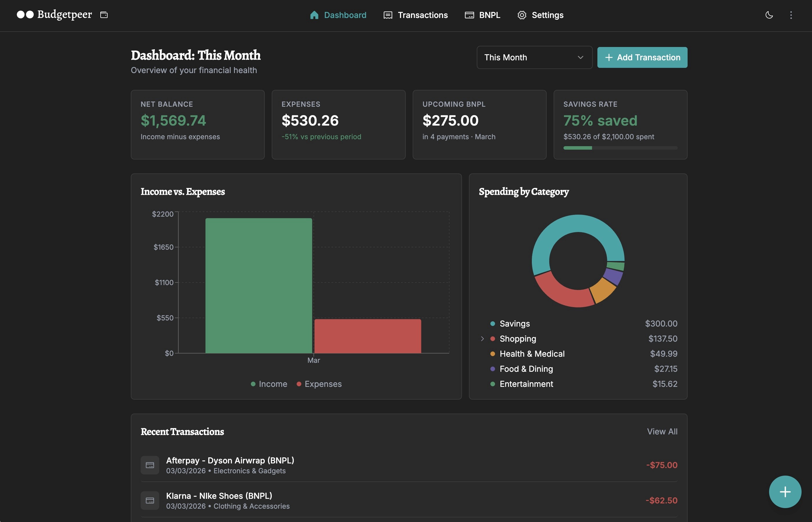Click the savings rate progress bar
The image size is (812, 522).
620,147
